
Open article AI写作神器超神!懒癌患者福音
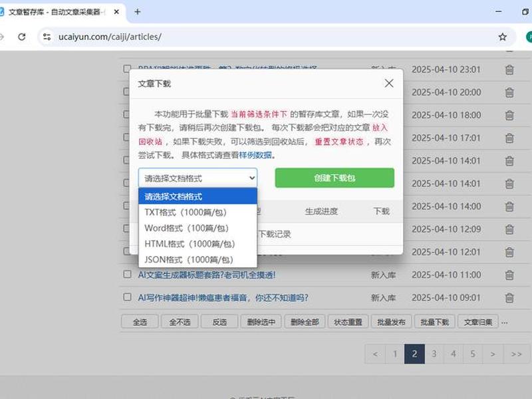223,298
